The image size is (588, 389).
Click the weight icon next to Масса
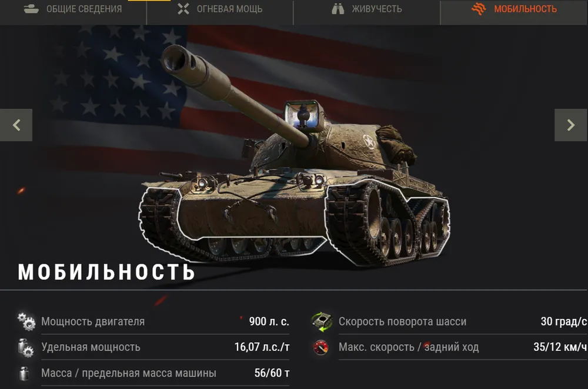pos(24,374)
